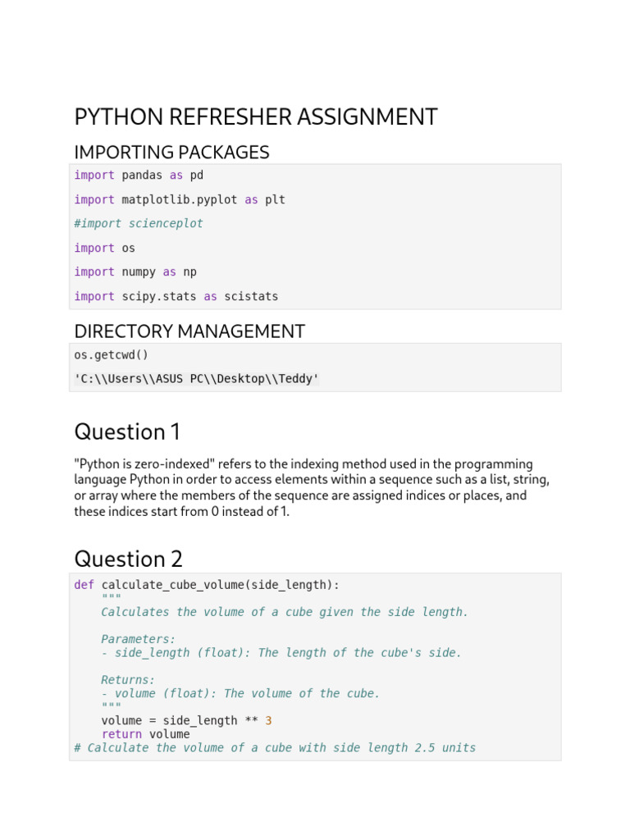Click the "volume = side_length ** 3" line
The width and height of the screenshot is (630, 840).
pos(186,720)
